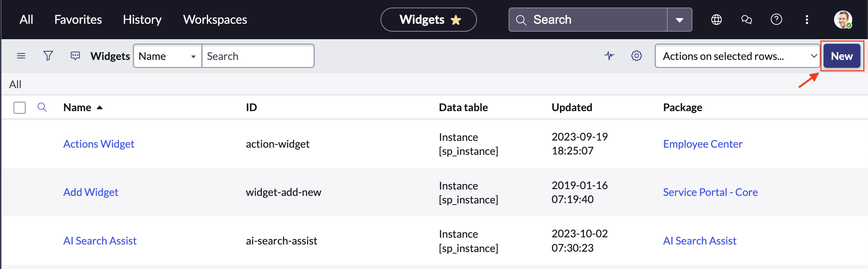
Task: Open the AI Search Assist widget record
Action: (x=100, y=241)
